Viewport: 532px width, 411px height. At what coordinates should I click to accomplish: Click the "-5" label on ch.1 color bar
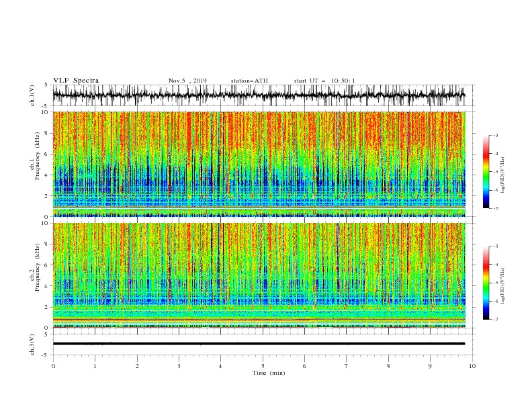[x=495, y=172]
